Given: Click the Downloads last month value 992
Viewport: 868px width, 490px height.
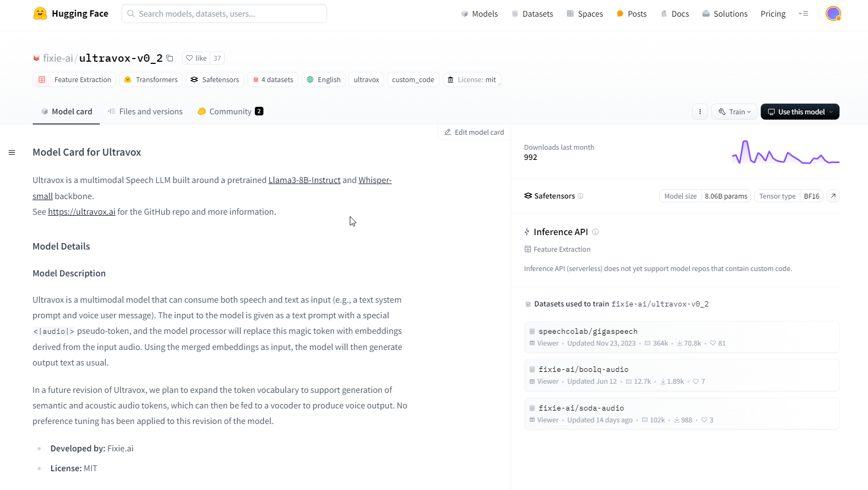Looking at the screenshot, I should click(531, 157).
